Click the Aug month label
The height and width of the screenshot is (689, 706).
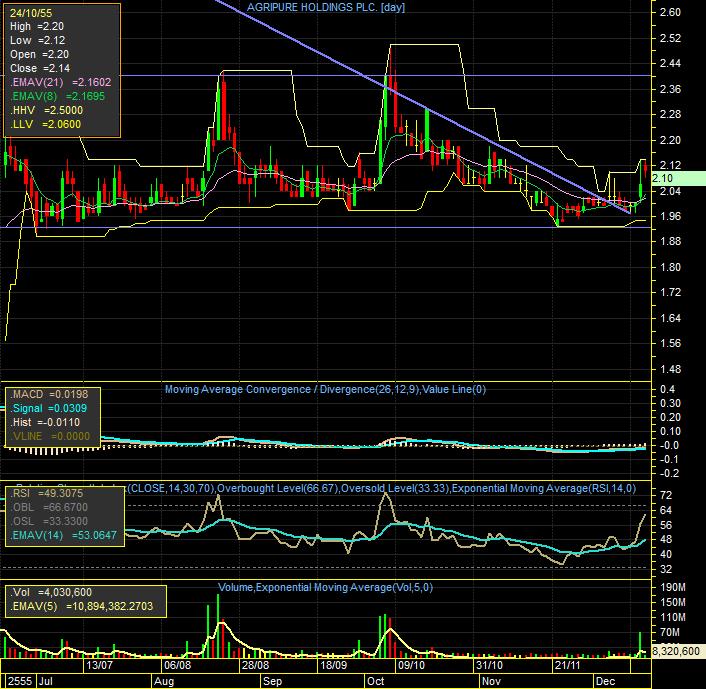tap(164, 681)
